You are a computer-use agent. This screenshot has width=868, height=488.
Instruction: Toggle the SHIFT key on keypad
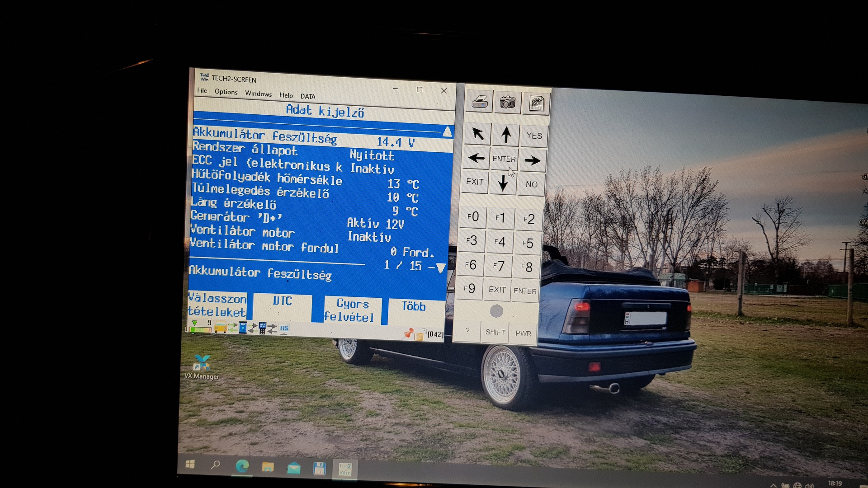tap(495, 332)
